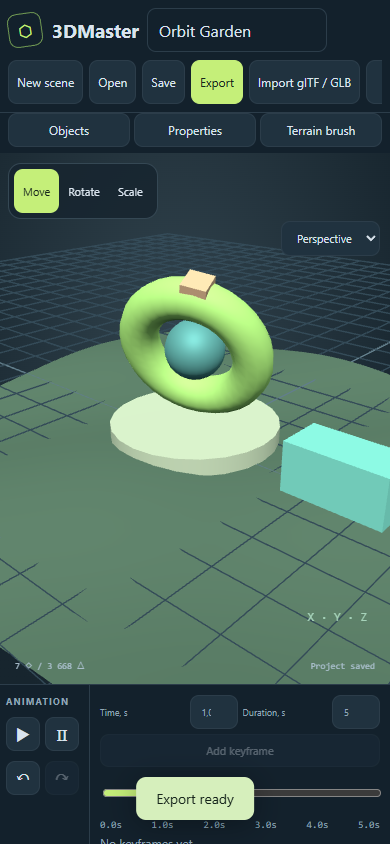Click the 3DMaster hexagon logo icon
This screenshot has height=844, width=390.
tap(25, 31)
